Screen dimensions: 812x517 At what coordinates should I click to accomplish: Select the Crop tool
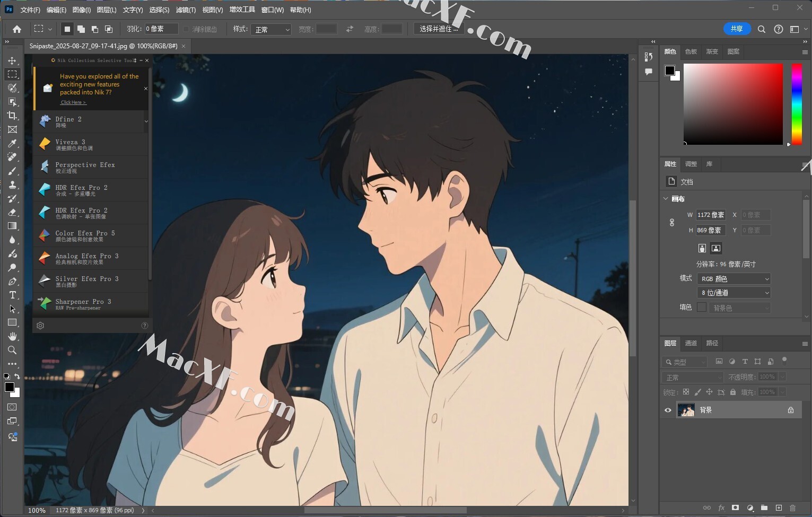coord(12,116)
